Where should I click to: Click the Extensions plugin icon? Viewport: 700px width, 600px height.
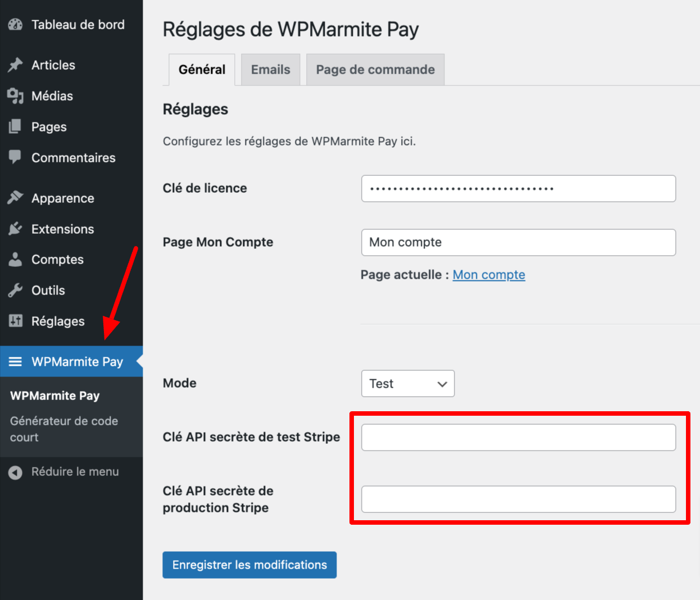click(x=15, y=229)
